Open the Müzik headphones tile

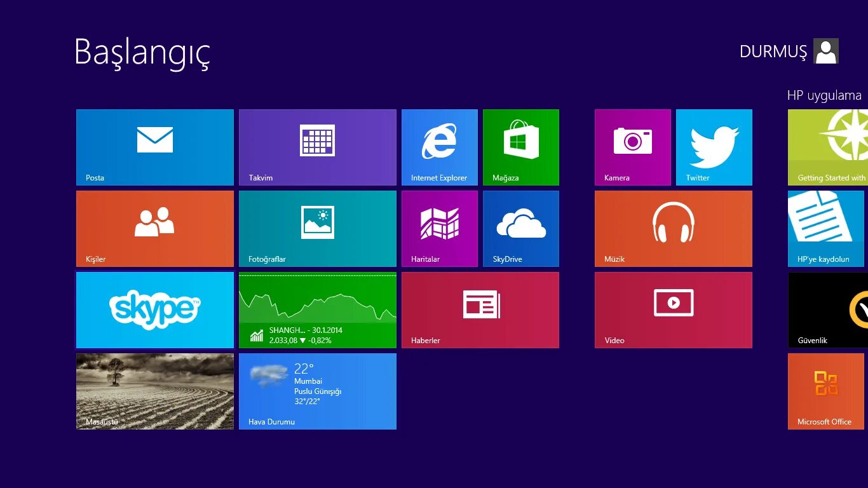pos(674,229)
